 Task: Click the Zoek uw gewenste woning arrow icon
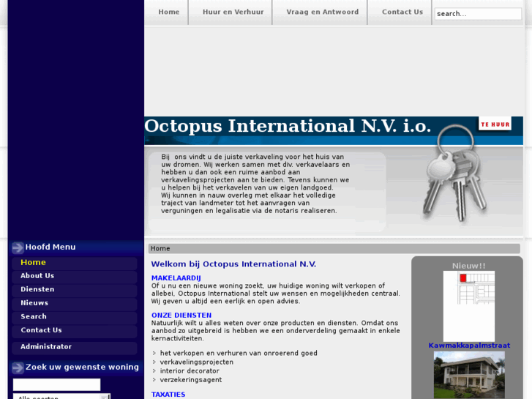(18, 368)
